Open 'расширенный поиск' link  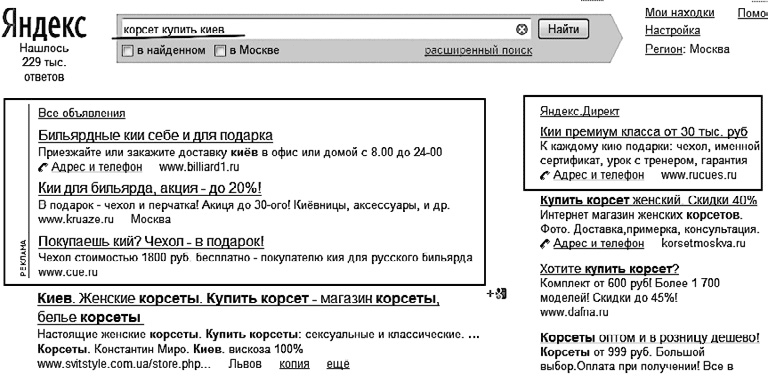[x=478, y=50]
